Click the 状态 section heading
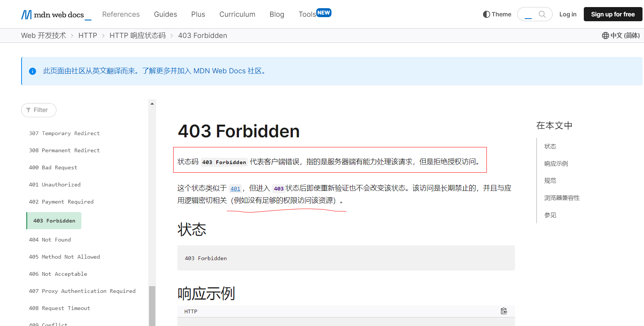Screen dimensions: 644x326 coord(192,230)
